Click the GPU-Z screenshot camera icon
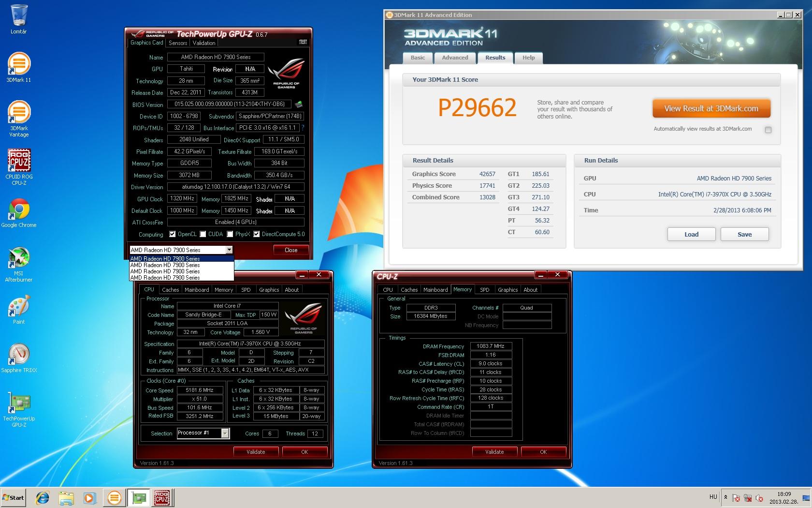The image size is (812, 508). tap(303, 42)
